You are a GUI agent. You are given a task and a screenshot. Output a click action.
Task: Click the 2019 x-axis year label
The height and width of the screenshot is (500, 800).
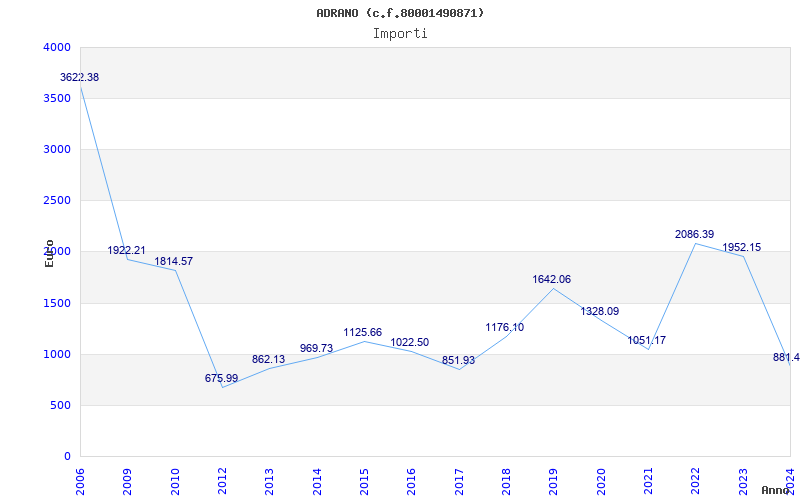(554, 482)
